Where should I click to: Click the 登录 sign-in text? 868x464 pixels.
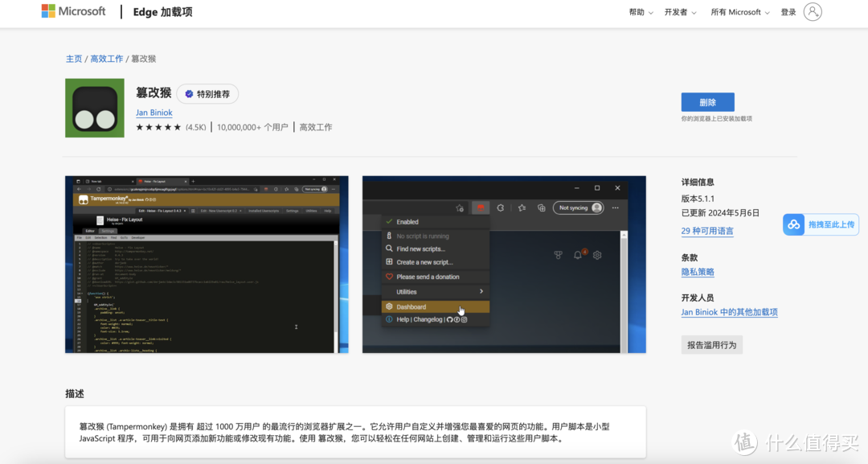[788, 12]
